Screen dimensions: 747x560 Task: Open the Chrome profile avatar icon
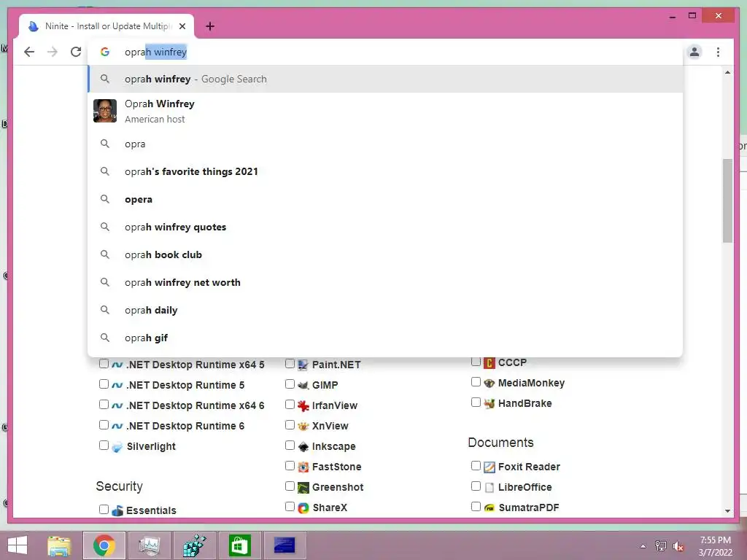(694, 52)
